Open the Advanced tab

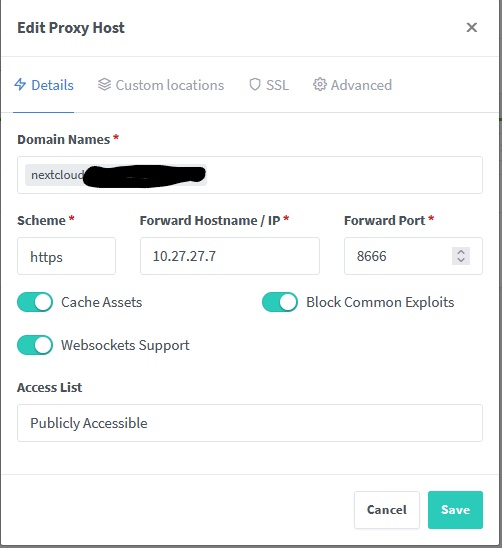(352, 85)
